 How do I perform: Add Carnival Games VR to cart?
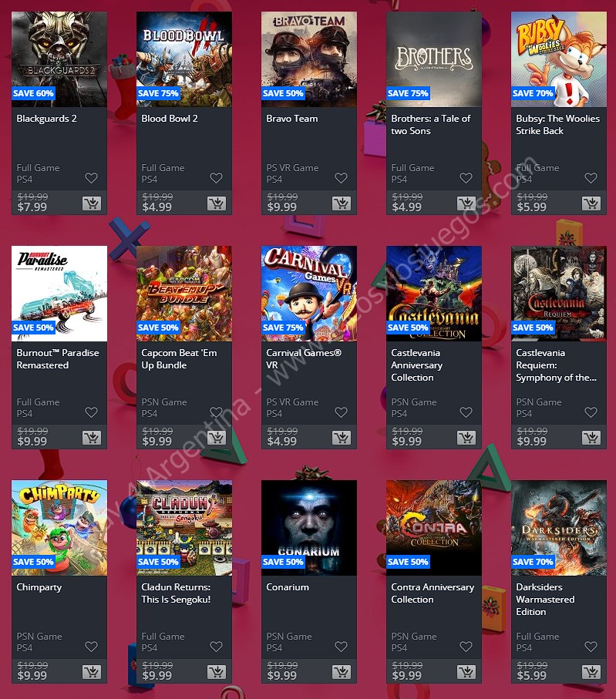[342, 438]
